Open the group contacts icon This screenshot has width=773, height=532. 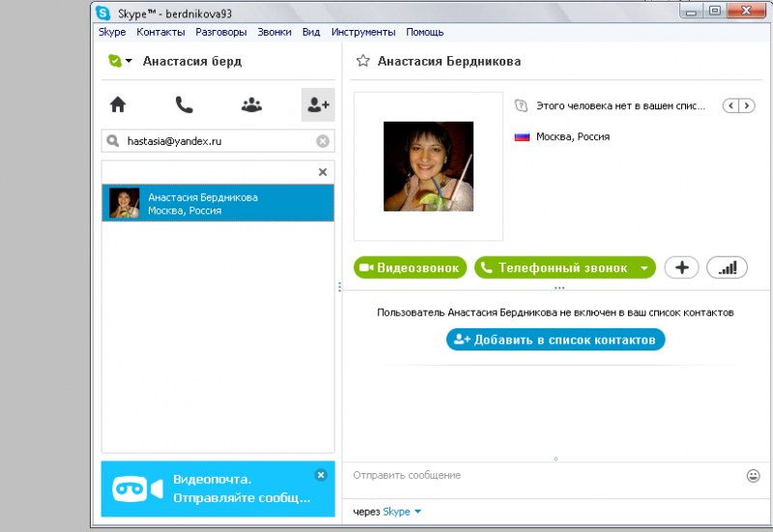(x=251, y=104)
